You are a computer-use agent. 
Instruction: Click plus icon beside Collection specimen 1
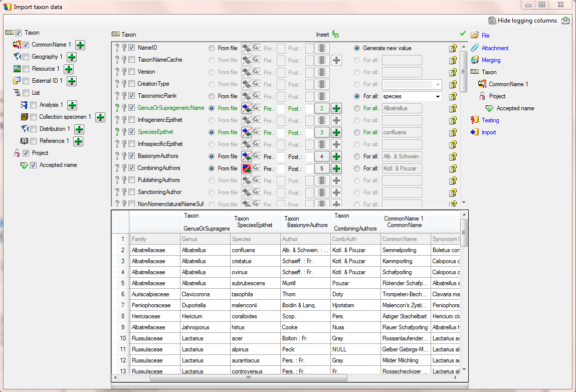click(x=100, y=117)
